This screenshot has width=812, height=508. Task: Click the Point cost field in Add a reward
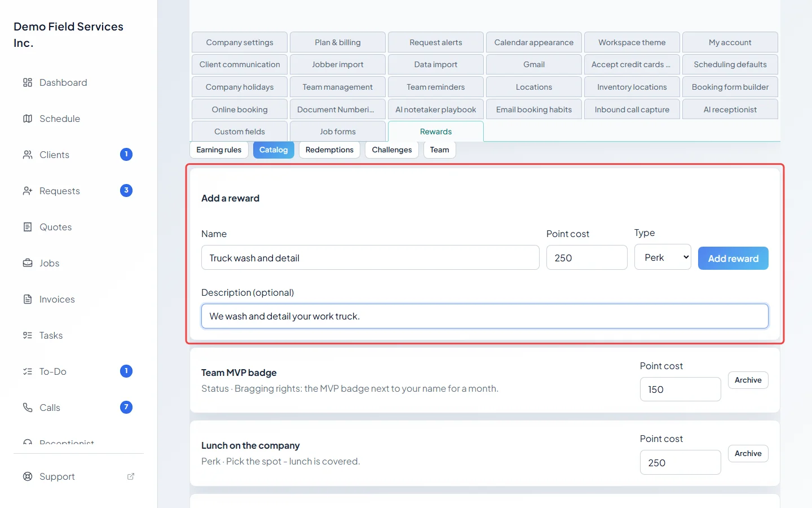coord(587,258)
